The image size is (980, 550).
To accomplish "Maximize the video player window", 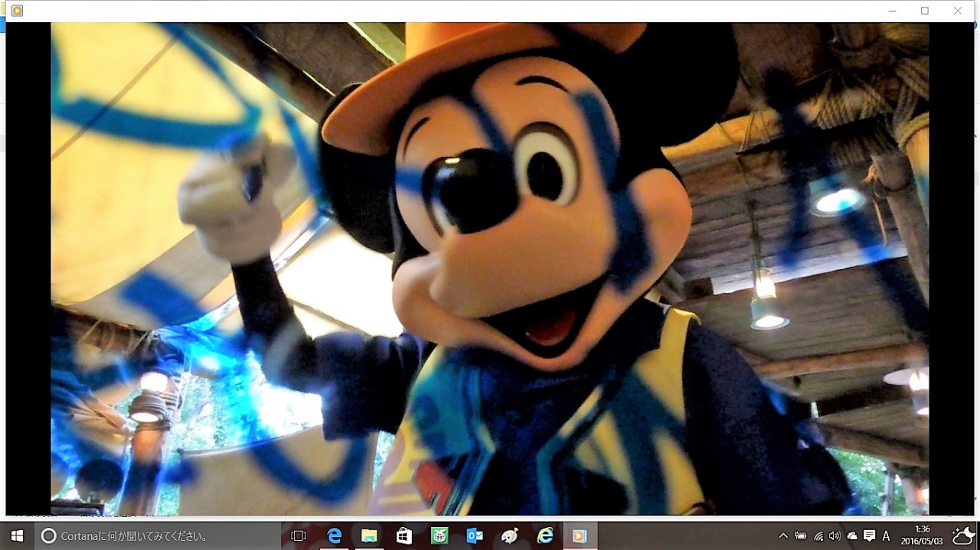I will (925, 11).
